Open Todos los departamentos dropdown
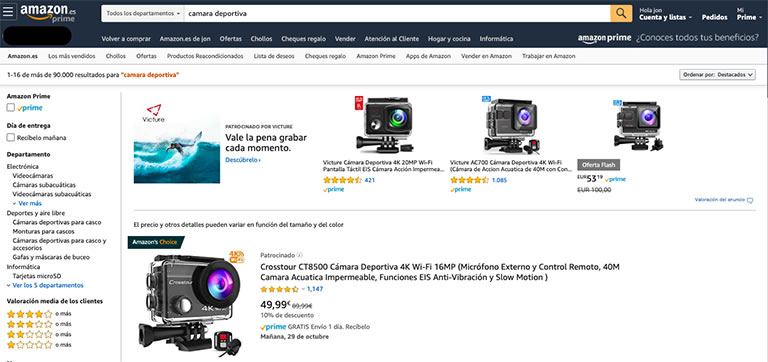768x362 pixels. (143, 14)
